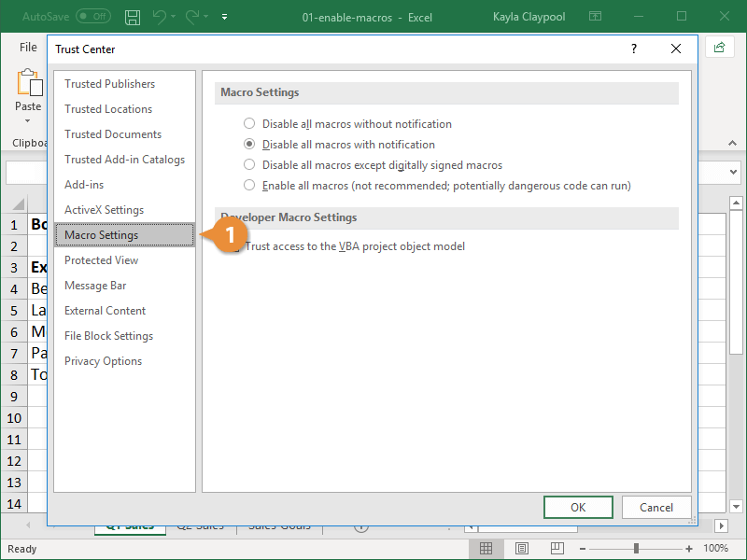Click the Save icon
The width and height of the screenshot is (747, 560).
point(132,16)
